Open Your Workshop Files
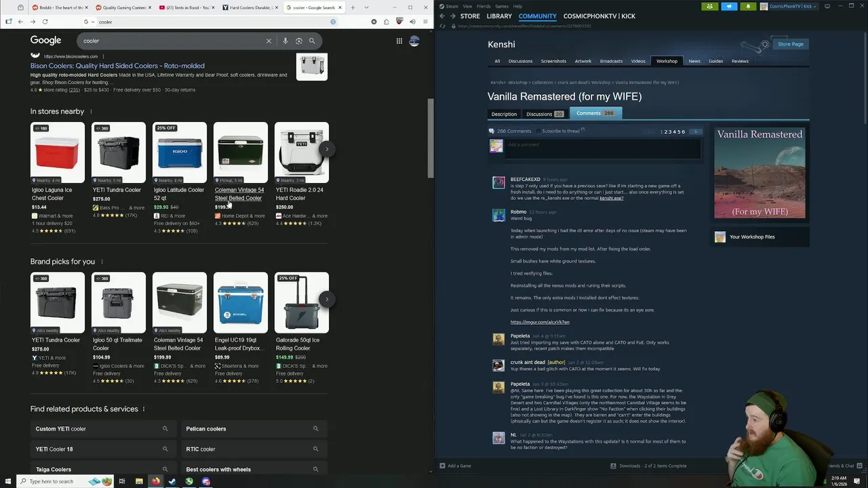 coord(752,237)
